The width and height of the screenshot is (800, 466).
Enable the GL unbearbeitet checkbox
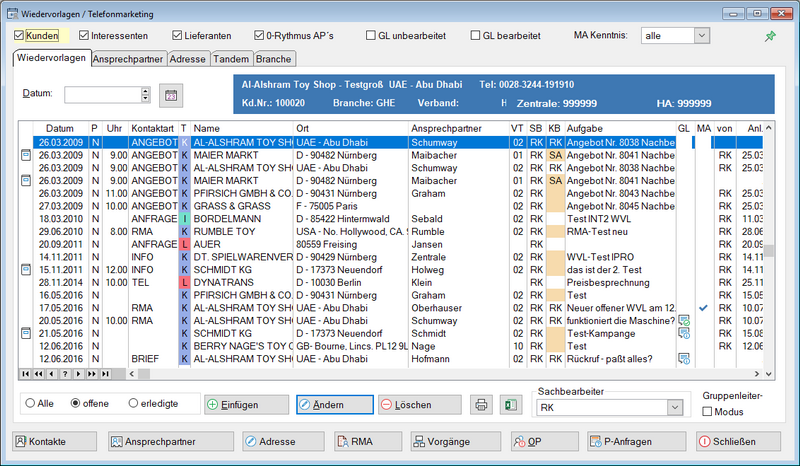[372, 35]
